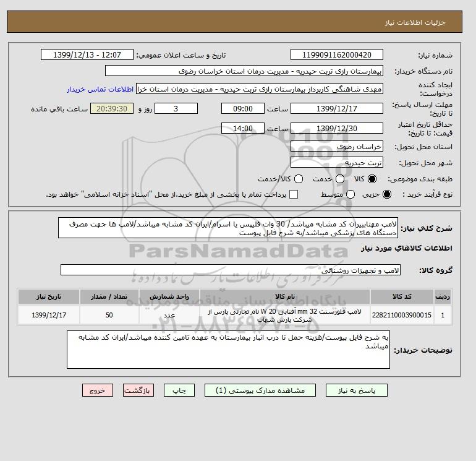Click the response deadline date 1399/12/17 field
This screenshot has height=461, width=476.
[x=337, y=108]
